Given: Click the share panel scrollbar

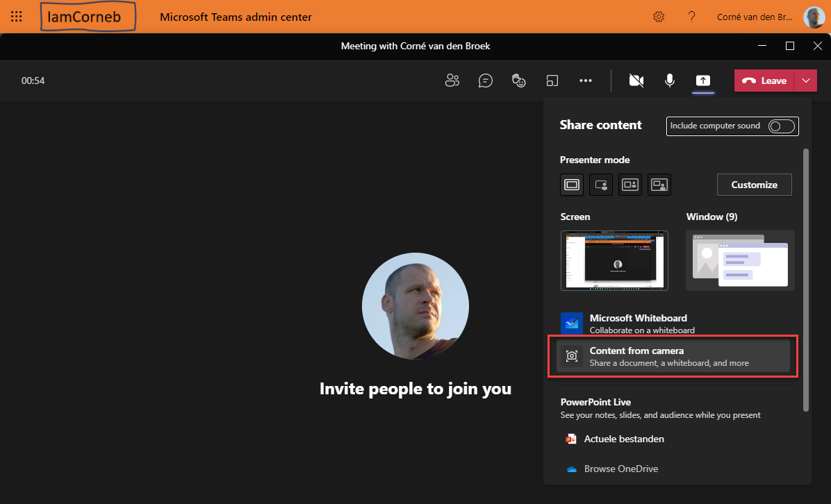Looking at the screenshot, I should click(806, 280).
